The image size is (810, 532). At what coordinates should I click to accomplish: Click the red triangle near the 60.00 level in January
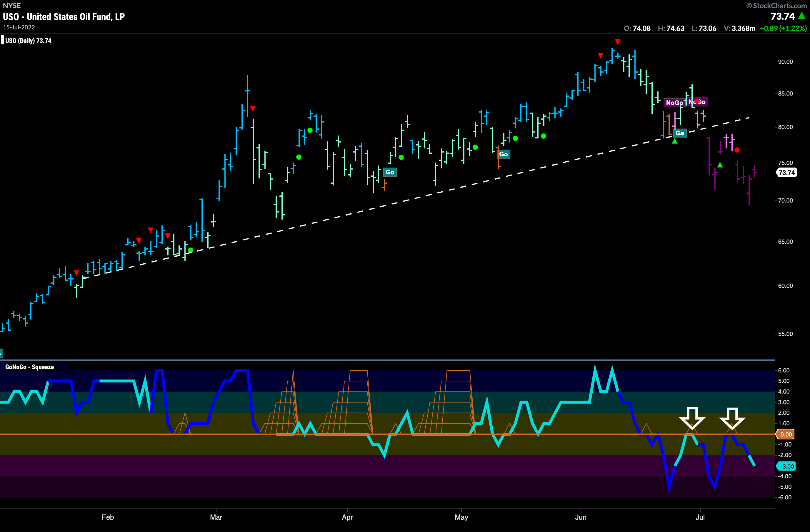click(x=76, y=273)
